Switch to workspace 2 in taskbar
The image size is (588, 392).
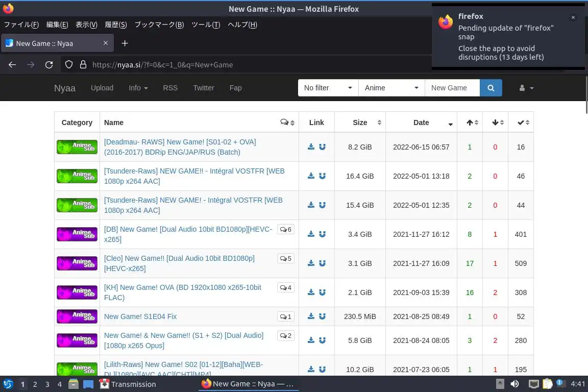[x=35, y=384]
